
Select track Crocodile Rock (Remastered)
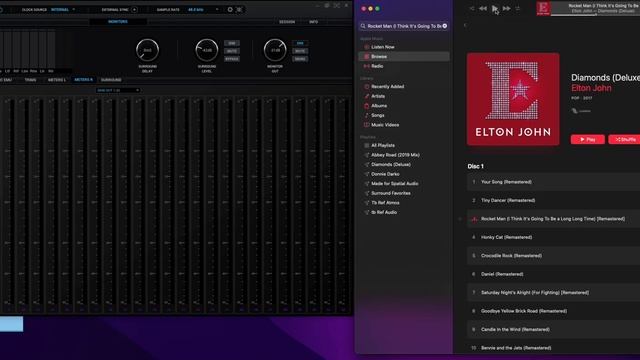553,256
